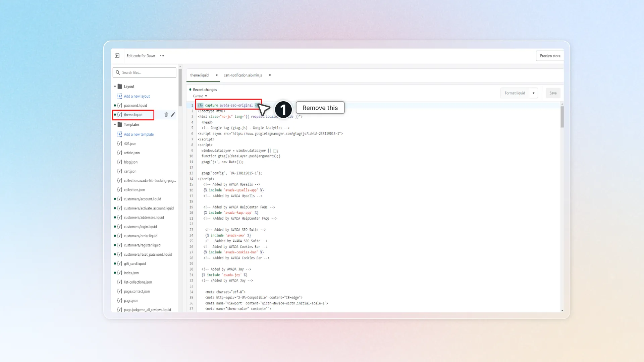This screenshot has height=362, width=644.
Task: Click the Templates folder icon
Action: [120, 125]
